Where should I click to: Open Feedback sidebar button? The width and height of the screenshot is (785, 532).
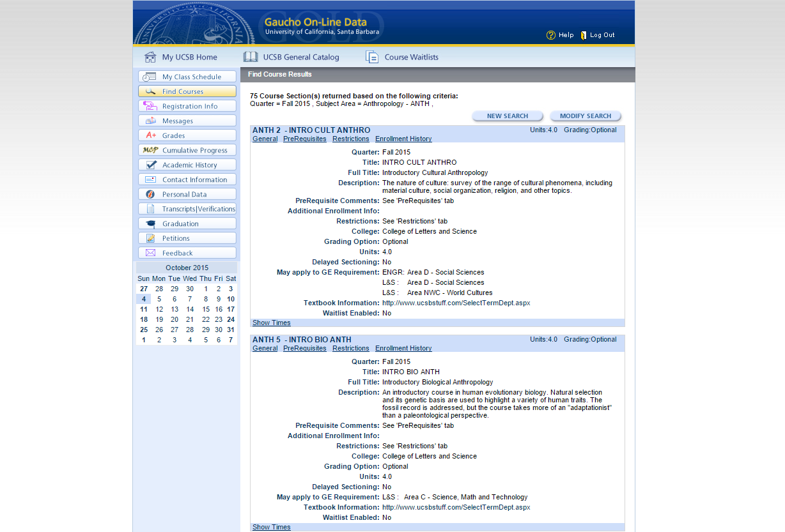pyautogui.click(x=187, y=253)
